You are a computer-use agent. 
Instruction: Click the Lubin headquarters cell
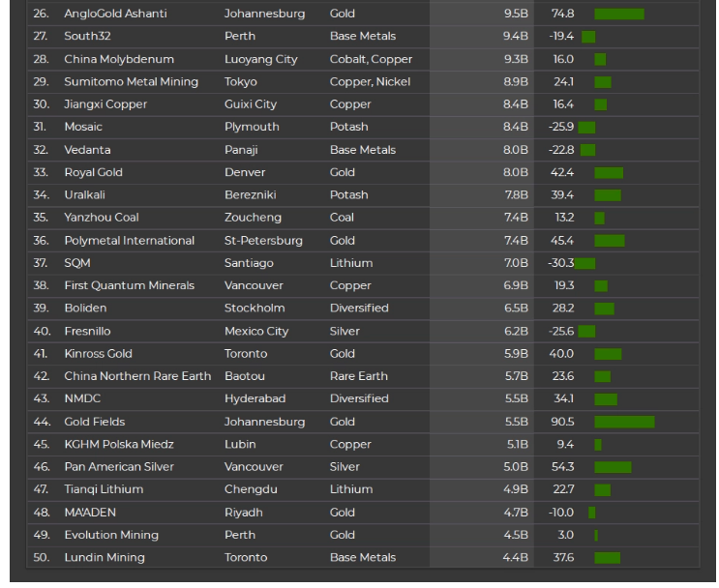click(240, 445)
